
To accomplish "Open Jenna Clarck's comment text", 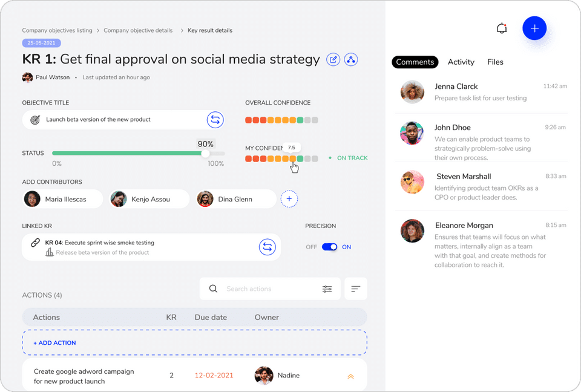I will [x=481, y=98].
